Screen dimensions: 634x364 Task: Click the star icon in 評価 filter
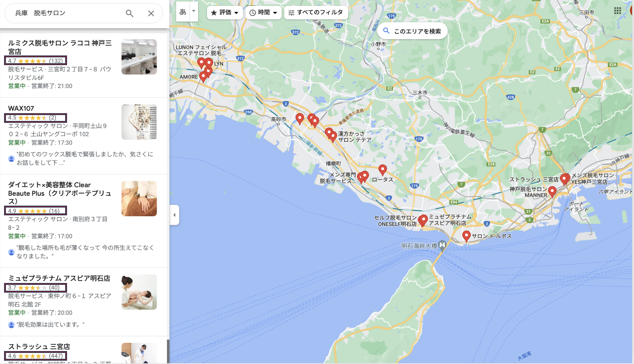click(x=214, y=13)
